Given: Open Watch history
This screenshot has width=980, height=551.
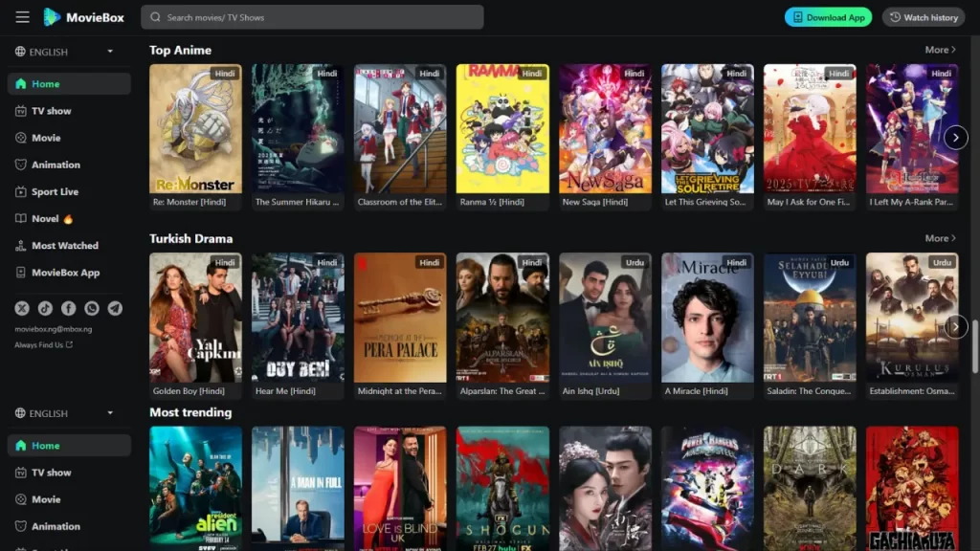Looking at the screenshot, I should click(924, 17).
